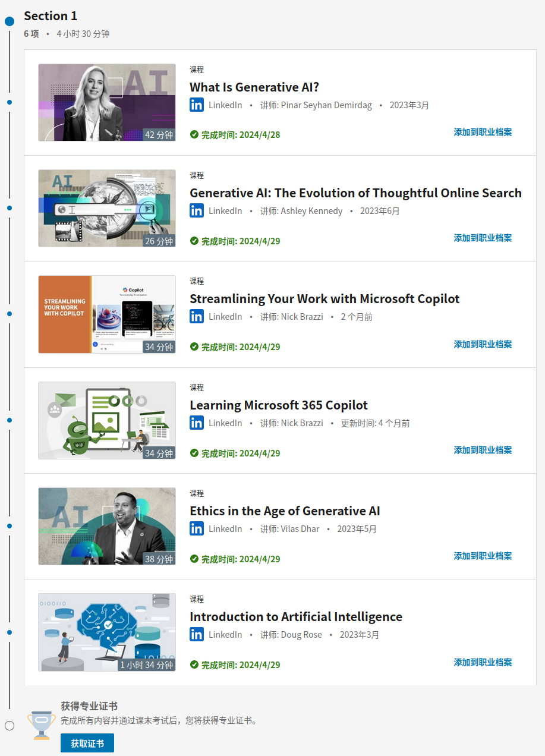Click 添加到职业档案 for Ethics course
The image size is (545, 756).
point(483,556)
